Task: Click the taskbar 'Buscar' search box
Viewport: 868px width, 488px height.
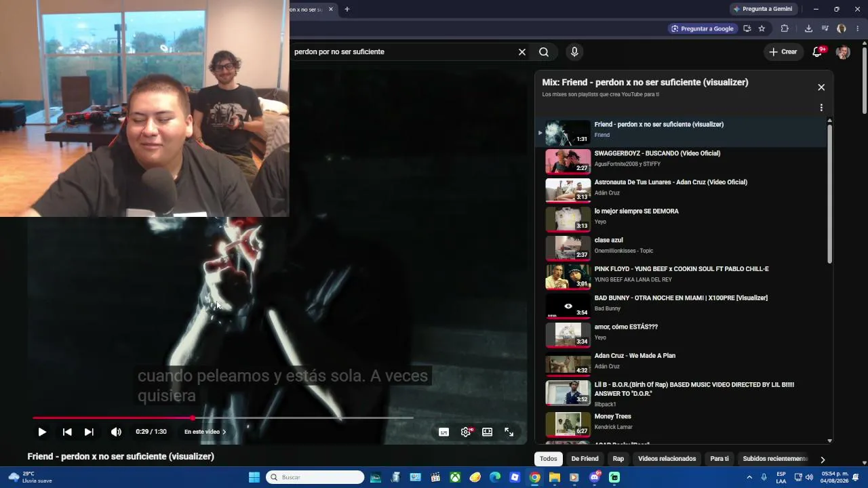Action: coord(315,477)
